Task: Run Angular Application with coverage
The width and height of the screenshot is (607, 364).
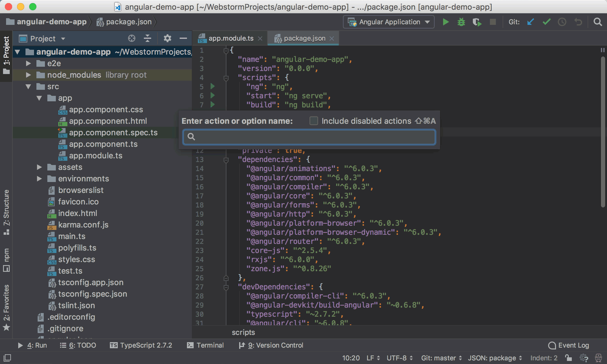Action: (x=477, y=22)
